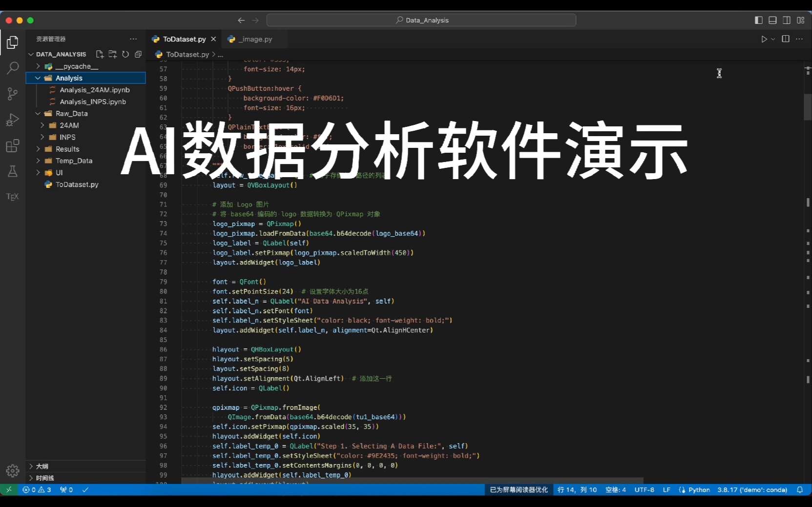Customize layout from title bar

pyautogui.click(x=801, y=20)
